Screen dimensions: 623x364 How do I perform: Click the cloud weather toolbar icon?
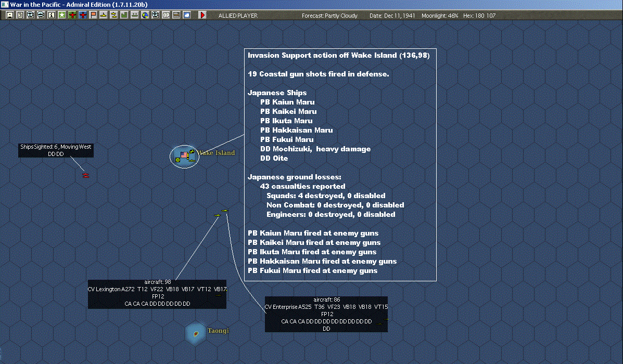(x=186, y=15)
